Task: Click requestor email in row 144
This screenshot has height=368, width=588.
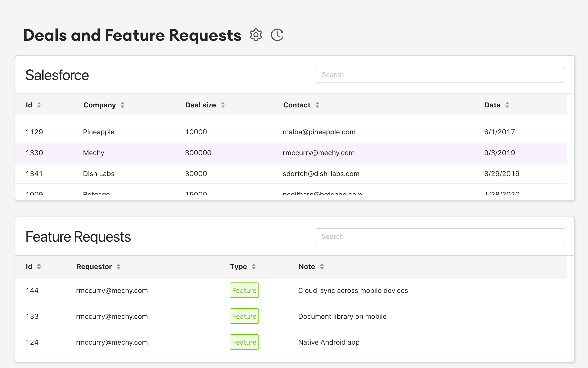Action: point(112,290)
